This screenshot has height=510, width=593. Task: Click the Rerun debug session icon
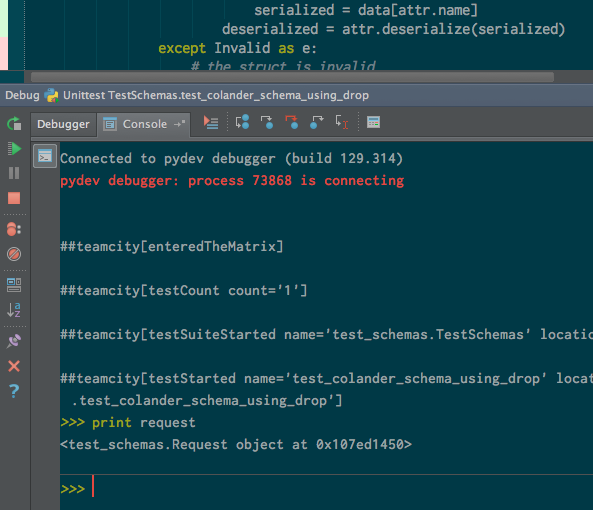[14, 124]
